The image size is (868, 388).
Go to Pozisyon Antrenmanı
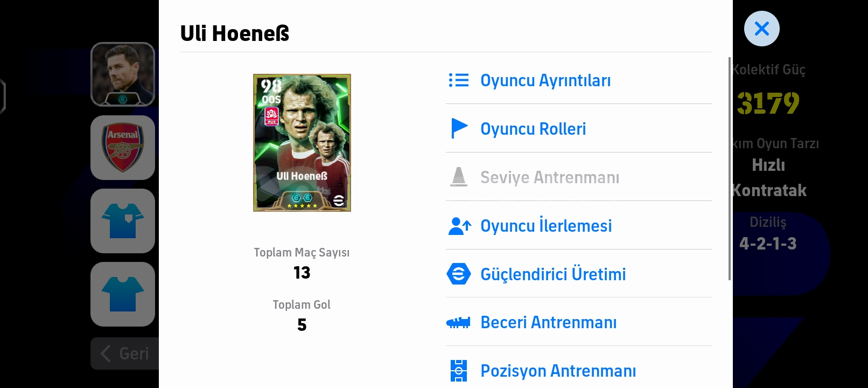click(579, 371)
